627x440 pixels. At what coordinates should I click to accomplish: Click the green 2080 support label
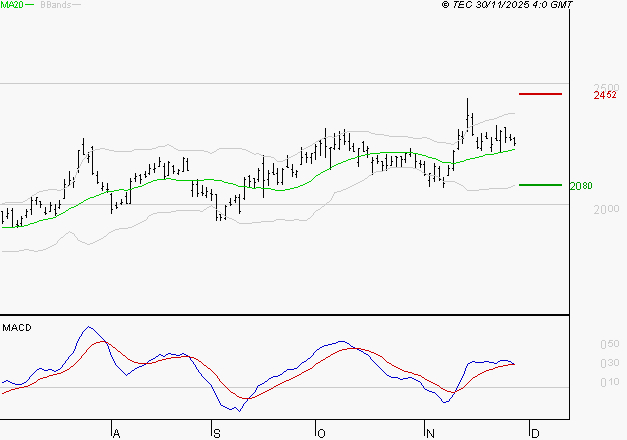point(581,186)
